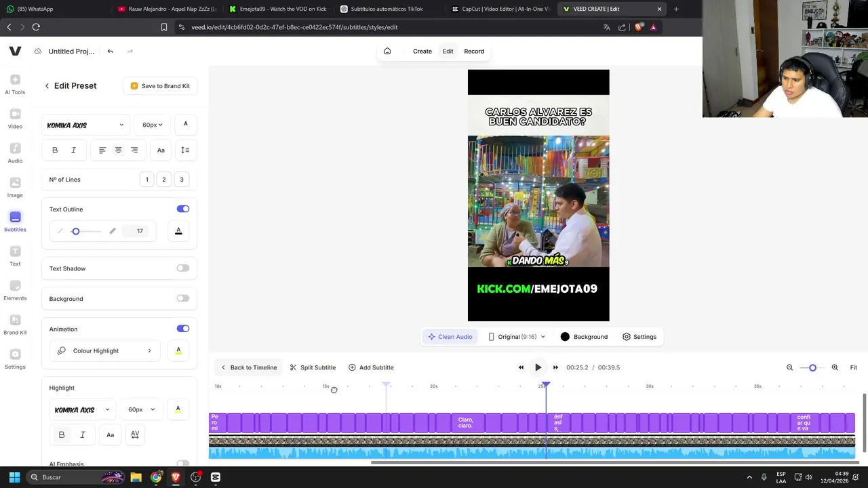Image resolution: width=868 pixels, height=488 pixels.
Task: Align subtitle text left
Action: pyautogui.click(x=102, y=150)
